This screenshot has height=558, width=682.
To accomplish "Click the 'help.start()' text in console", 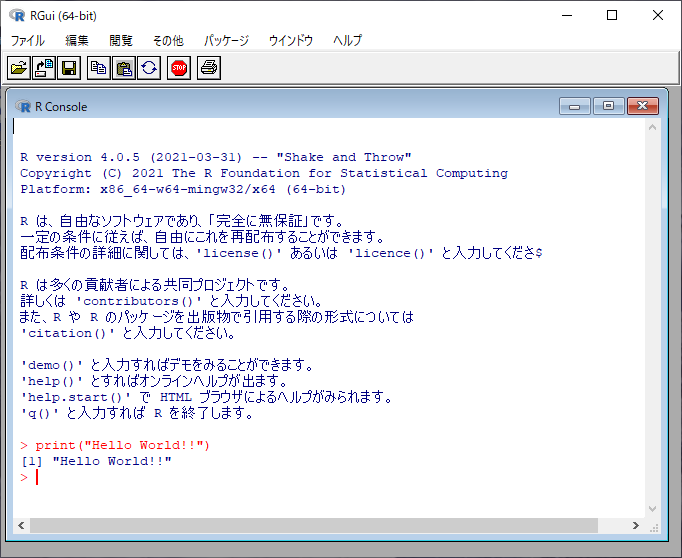I will pos(75,397).
